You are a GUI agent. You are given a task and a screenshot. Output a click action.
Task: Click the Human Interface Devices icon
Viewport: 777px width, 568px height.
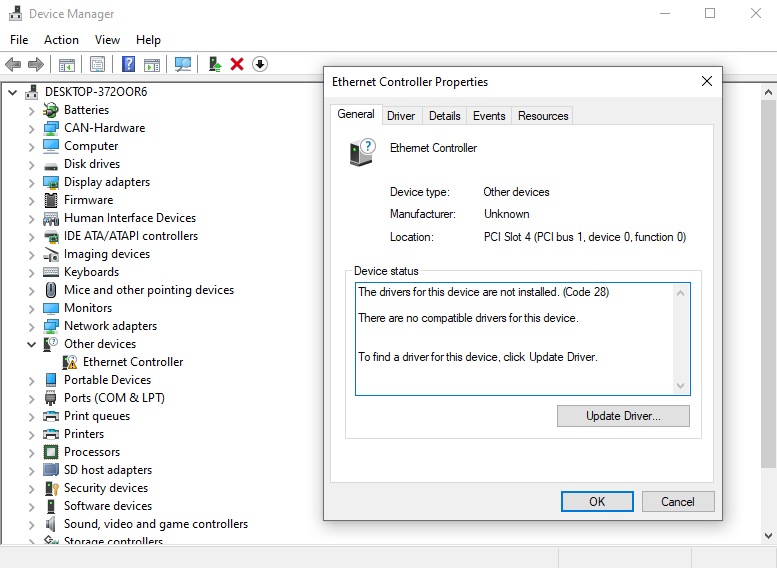point(51,218)
